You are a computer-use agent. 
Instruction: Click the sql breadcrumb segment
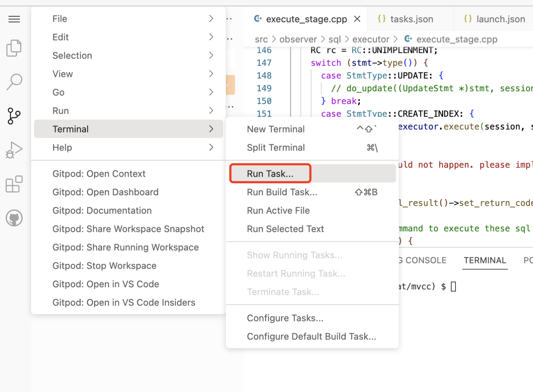(335, 39)
